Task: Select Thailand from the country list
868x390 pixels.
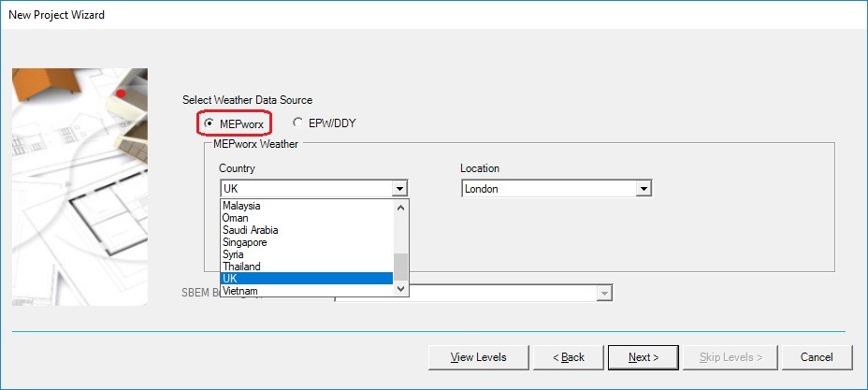Action: coord(307,267)
